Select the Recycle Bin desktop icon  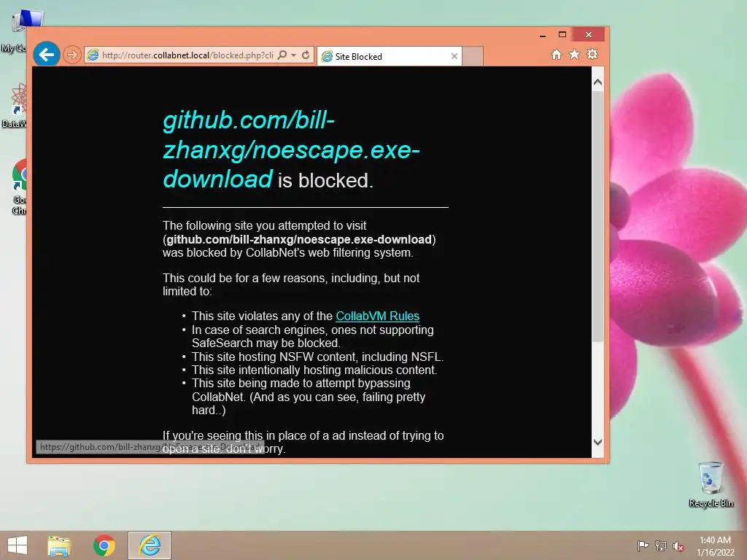coord(711,484)
